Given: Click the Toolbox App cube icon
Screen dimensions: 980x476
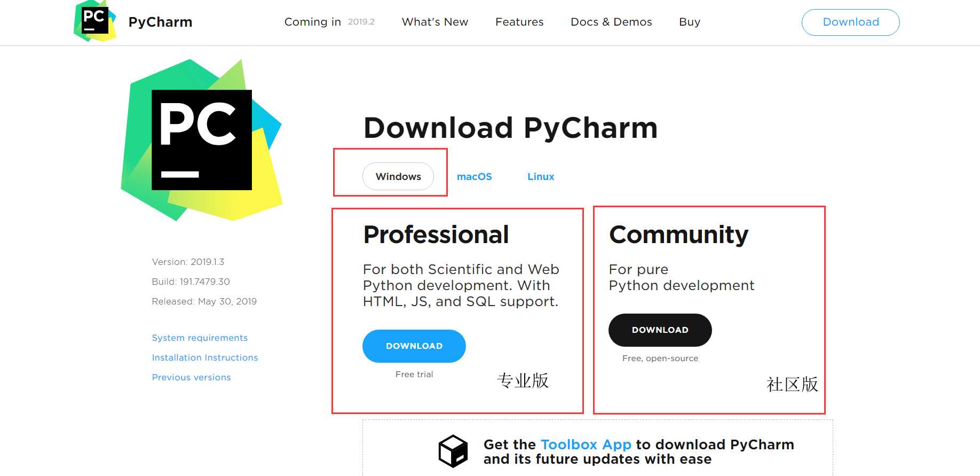Looking at the screenshot, I should click(x=453, y=451).
